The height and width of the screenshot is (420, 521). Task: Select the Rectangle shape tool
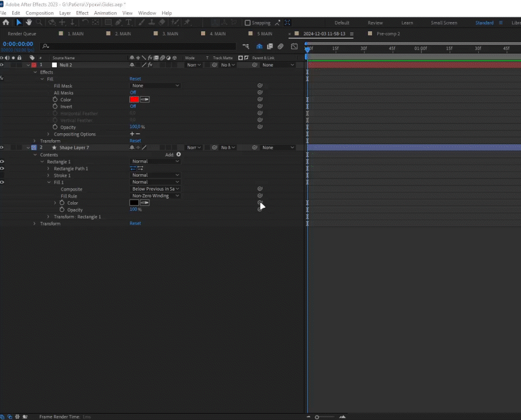pos(108,23)
